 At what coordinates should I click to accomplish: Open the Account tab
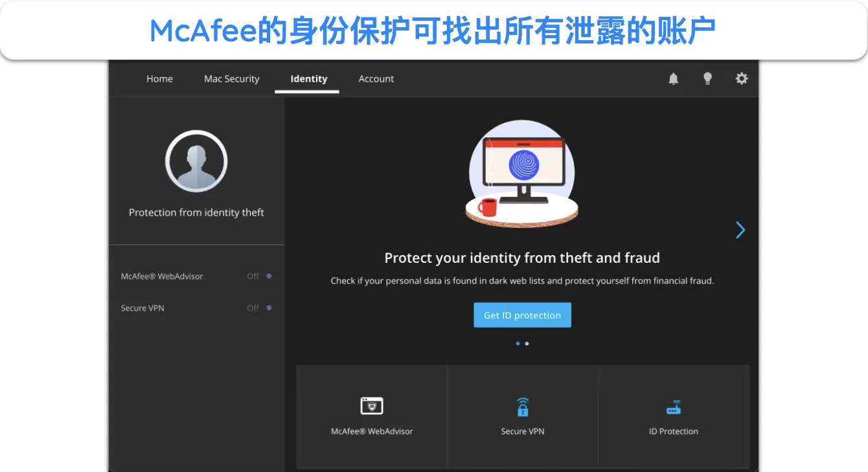click(376, 79)
